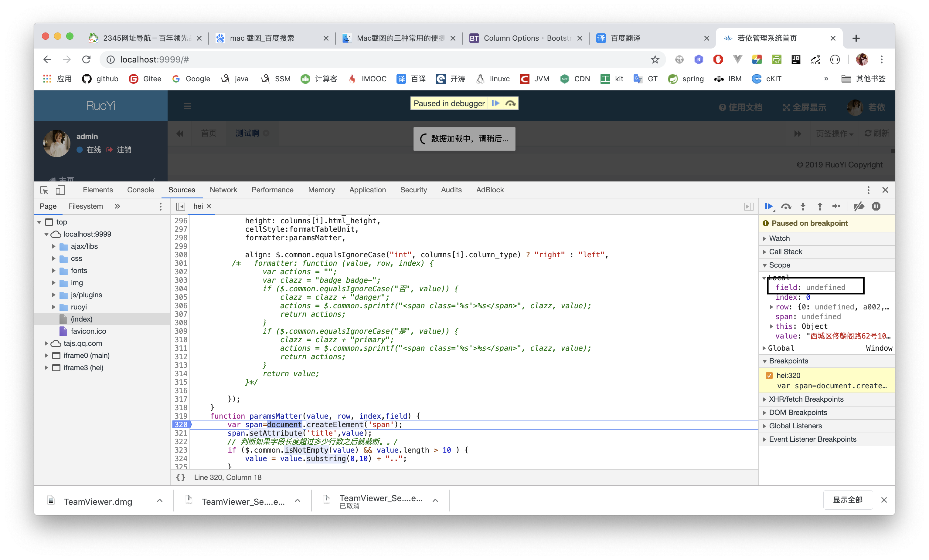Resume script execution in debugger

point(769,206)
